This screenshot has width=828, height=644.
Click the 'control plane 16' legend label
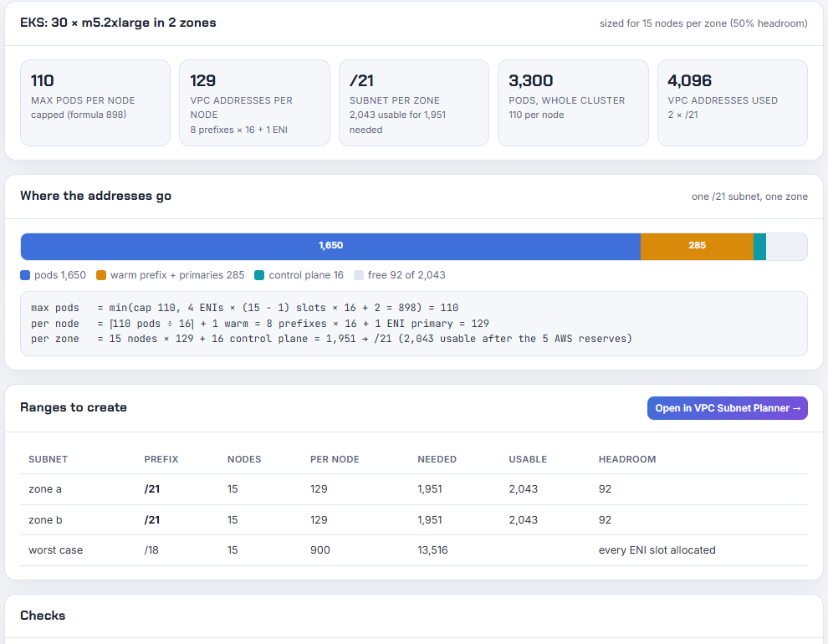click(x=306, y=275)
